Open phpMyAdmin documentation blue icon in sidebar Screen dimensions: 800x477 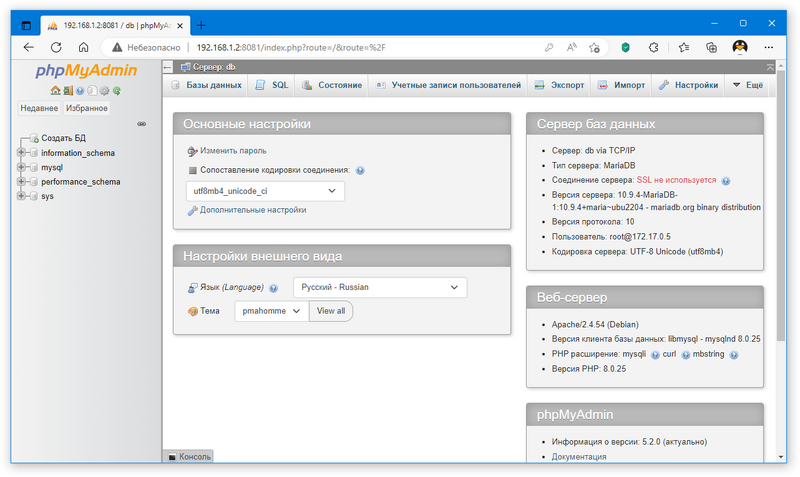[x=80, y=91]
